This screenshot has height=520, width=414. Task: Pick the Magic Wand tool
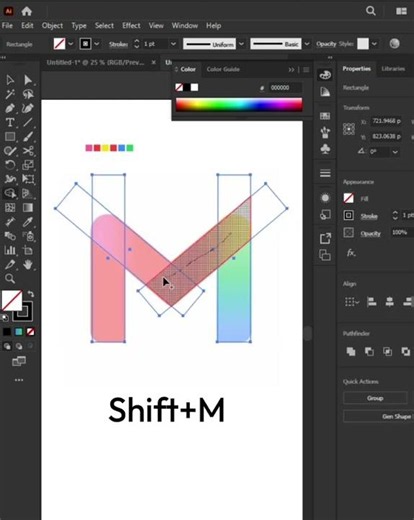coord(10,94)
